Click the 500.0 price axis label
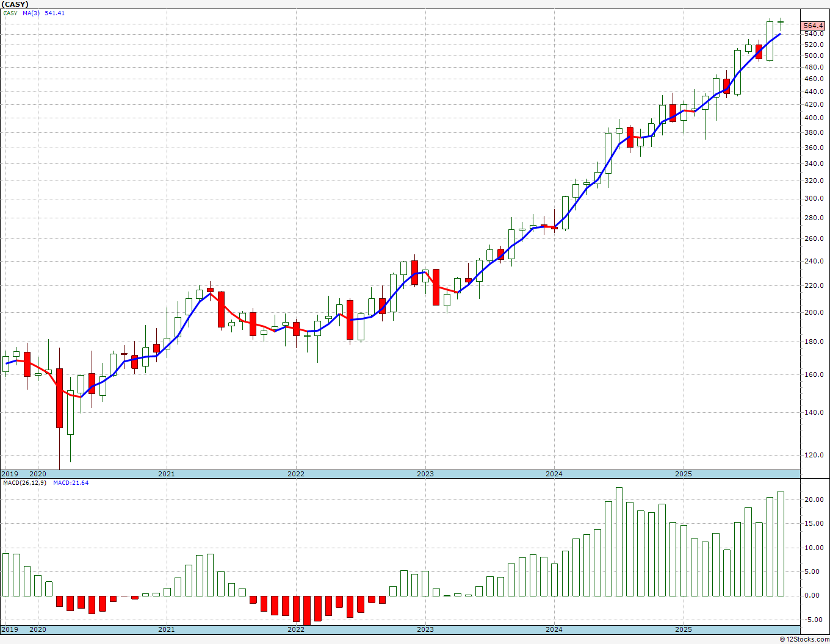Screen dimensions: 830x644 click(x=813, y=55)
